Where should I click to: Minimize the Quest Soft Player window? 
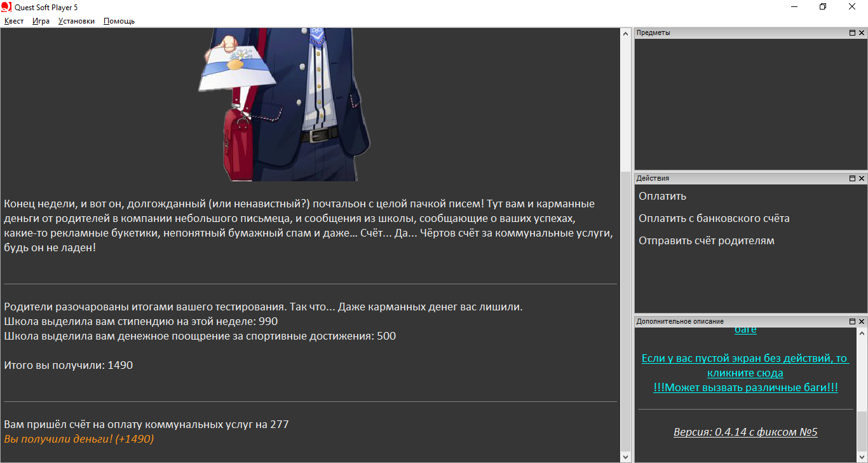(x=794, y=6)
